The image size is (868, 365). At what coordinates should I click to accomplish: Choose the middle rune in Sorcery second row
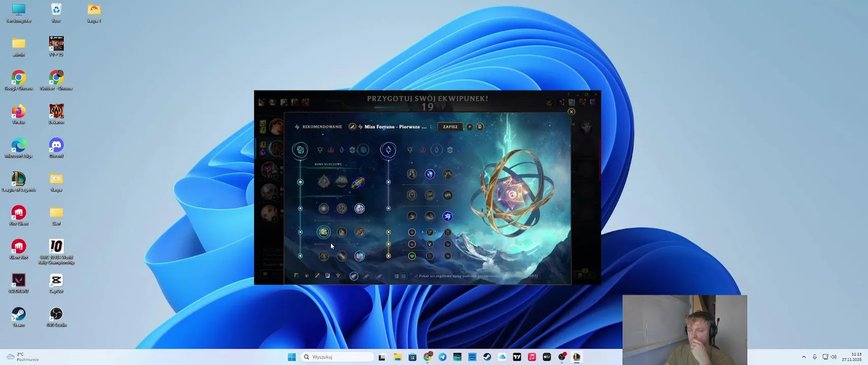[x=430, y=195]
